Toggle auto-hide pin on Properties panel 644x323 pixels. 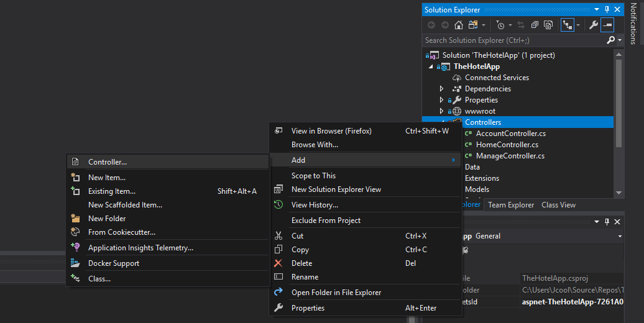click(607, 222)
